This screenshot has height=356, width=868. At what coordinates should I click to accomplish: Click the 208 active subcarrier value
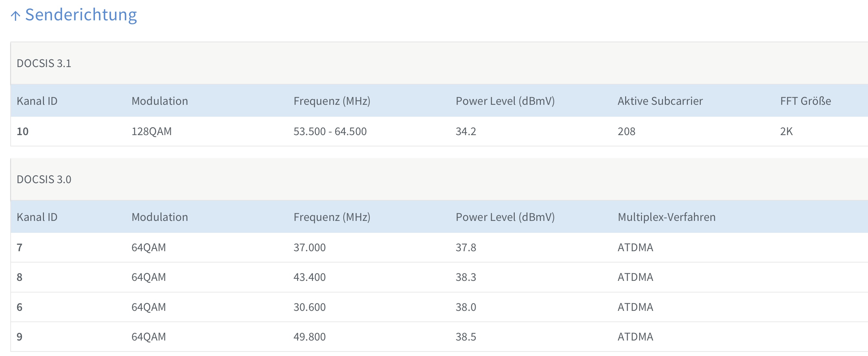click(x=626, y=131)
